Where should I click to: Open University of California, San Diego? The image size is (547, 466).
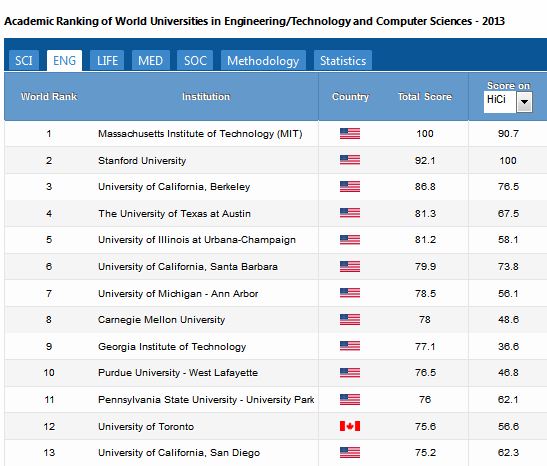[x=179, y=452]
